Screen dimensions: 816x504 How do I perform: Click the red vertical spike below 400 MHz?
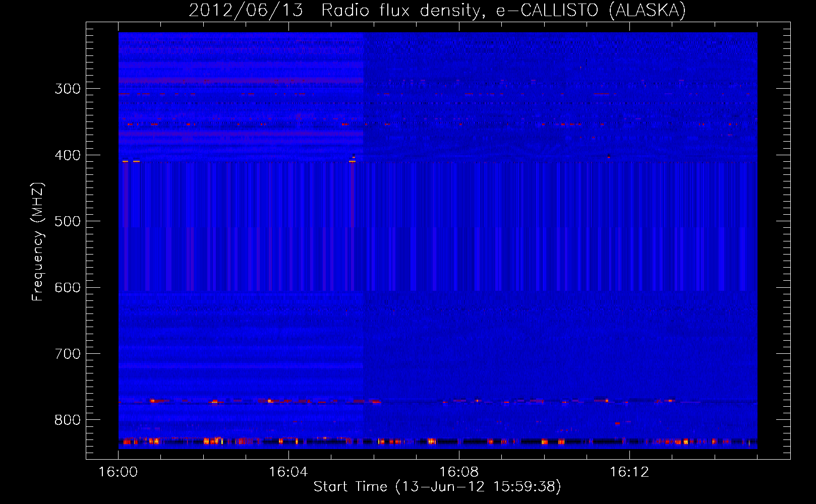coord(352,194)
